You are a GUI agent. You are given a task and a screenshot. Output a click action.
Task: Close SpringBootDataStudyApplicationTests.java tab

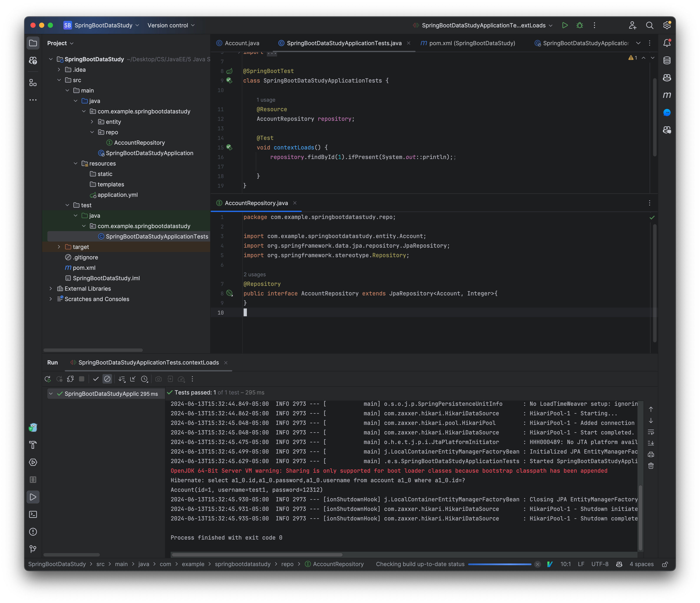(409, 43)
